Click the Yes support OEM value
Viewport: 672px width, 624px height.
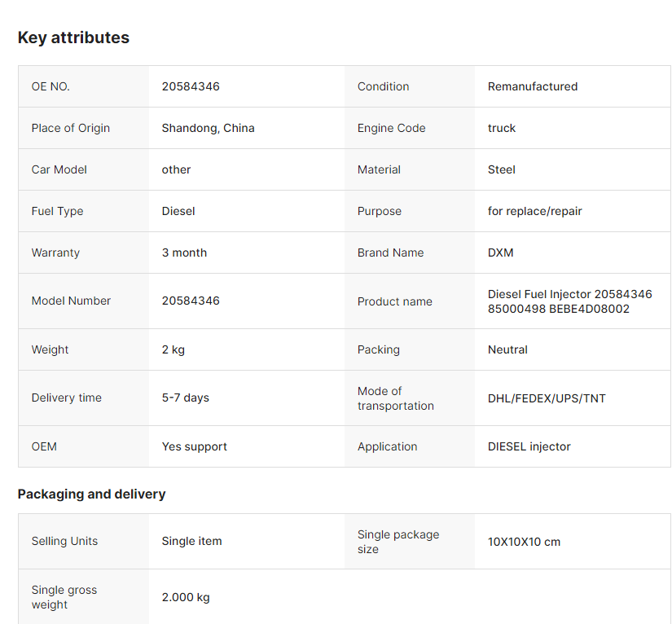(x=194, y=446)
